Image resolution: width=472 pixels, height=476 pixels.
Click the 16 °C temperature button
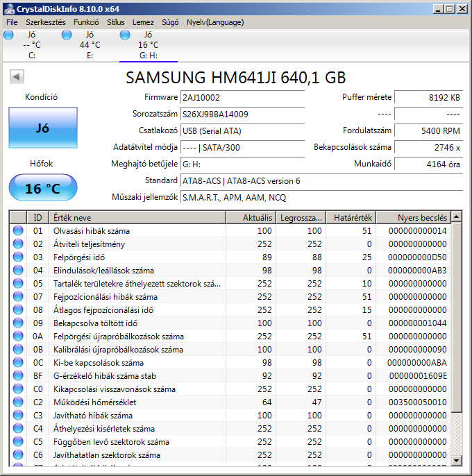[42, 188]
